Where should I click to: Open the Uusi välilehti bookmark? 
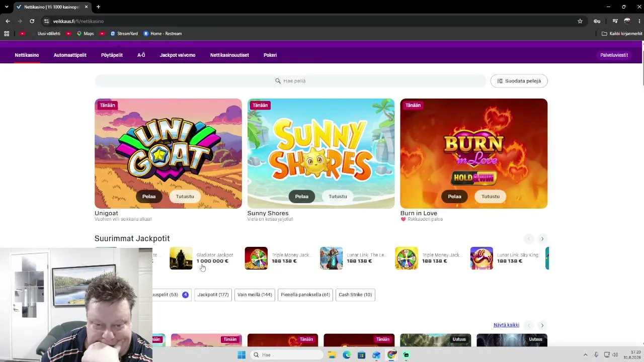pyautogui.click(x=49, y=34)
